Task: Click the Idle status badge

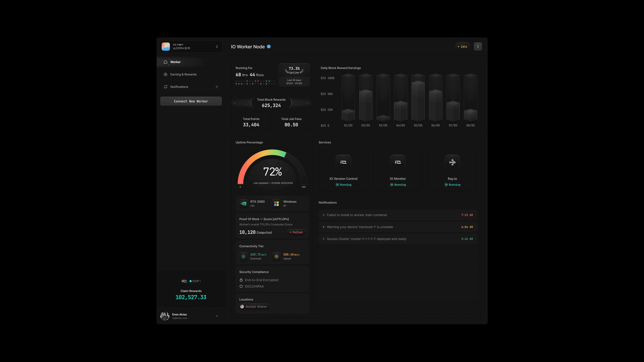Action: pos(462,46)
